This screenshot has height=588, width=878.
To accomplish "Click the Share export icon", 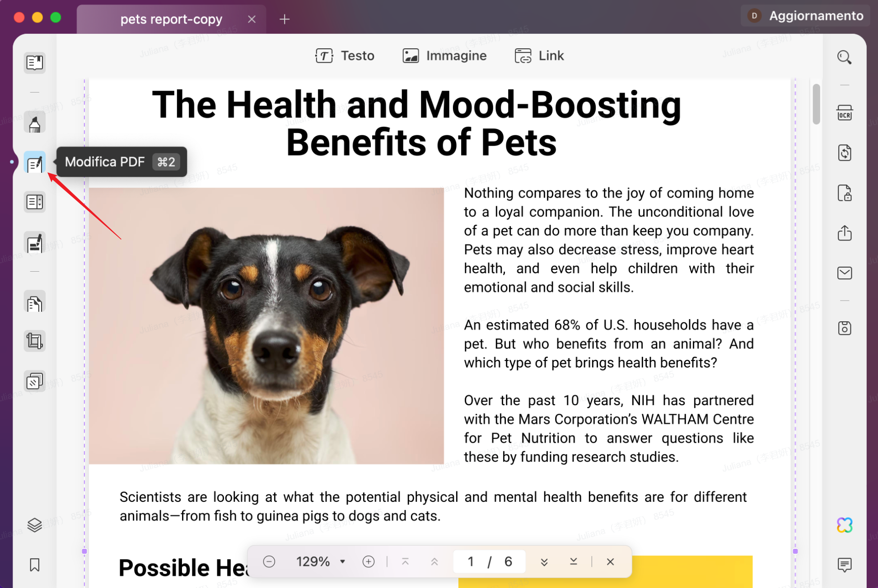I will coord(845,233).
